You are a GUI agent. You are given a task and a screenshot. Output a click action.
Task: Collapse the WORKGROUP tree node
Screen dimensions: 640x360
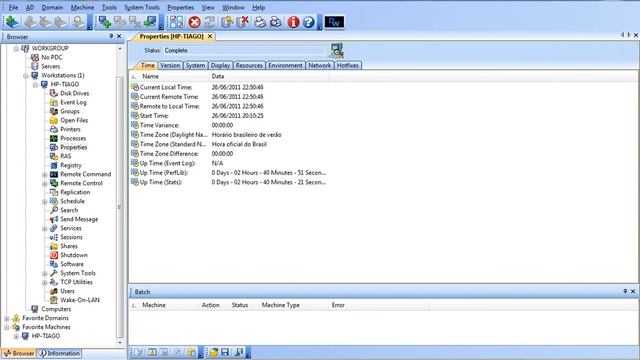[x=16, y=49]
